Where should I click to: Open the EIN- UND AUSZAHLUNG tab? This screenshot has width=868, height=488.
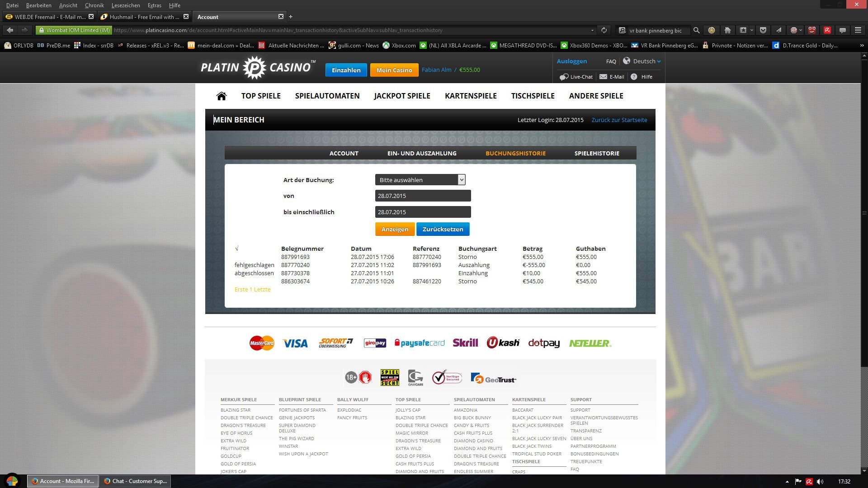(x=422, y=153)
